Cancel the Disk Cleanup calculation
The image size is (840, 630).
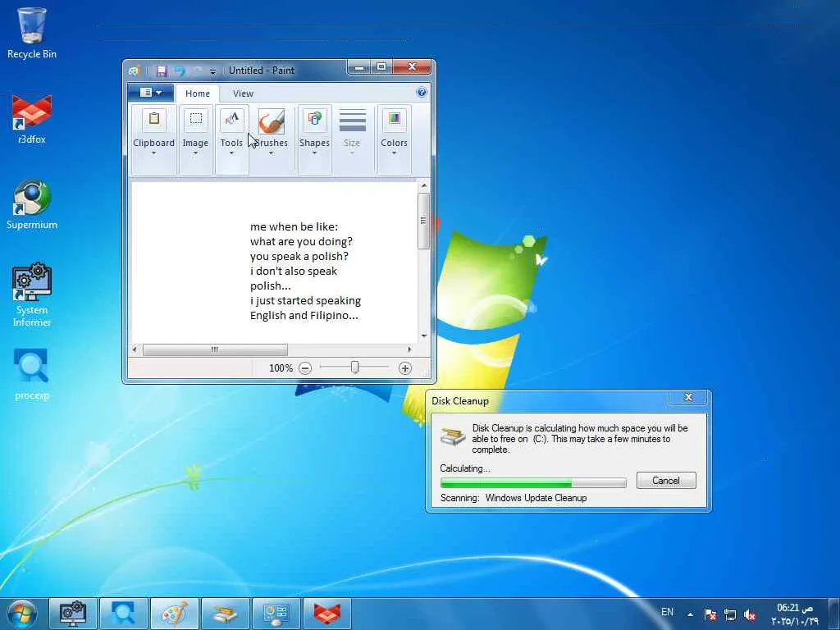666,481
